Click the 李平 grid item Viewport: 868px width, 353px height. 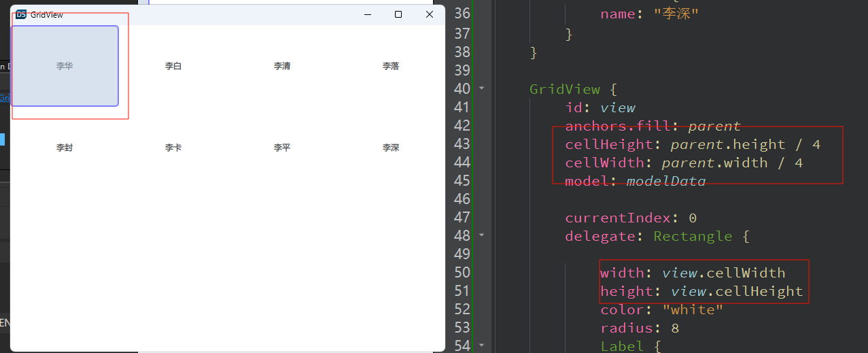click(282, 148)
